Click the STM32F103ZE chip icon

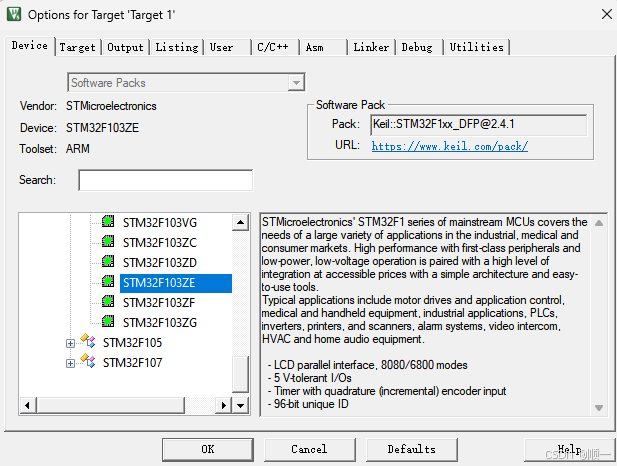(108, 281)
